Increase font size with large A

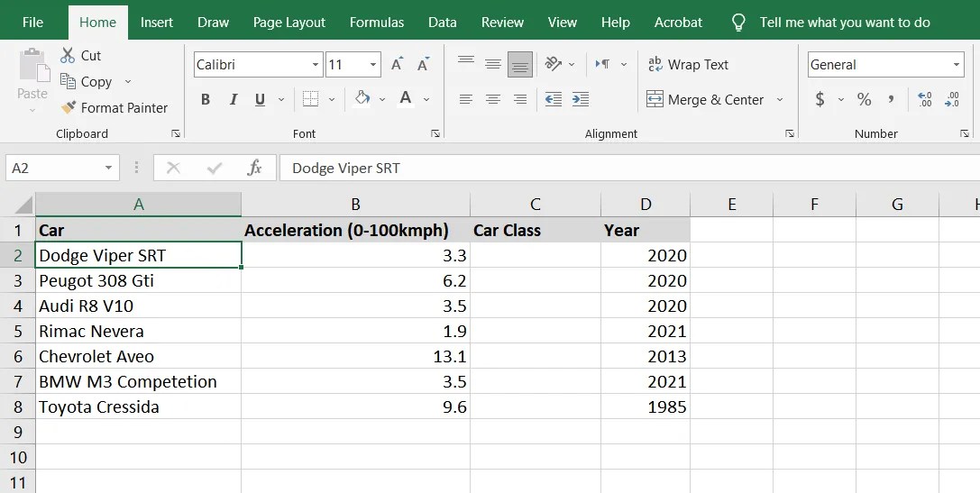[397, 64]
